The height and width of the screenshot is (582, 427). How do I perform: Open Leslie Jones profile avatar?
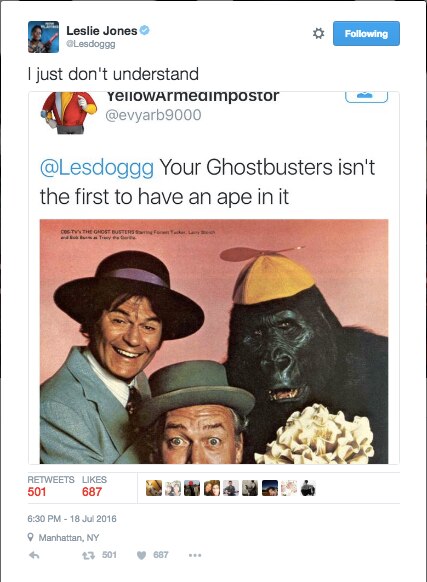[43, 37]
